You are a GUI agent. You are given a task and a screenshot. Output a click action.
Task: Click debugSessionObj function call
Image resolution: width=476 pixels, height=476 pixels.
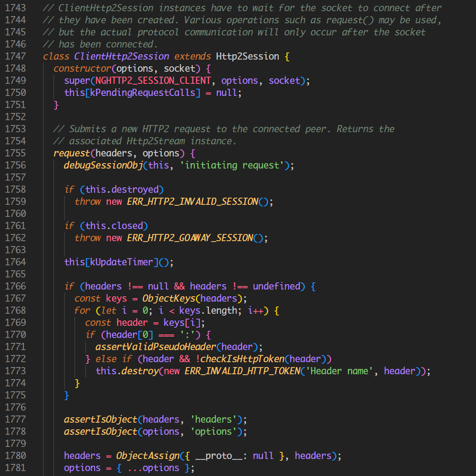[103, 165]
